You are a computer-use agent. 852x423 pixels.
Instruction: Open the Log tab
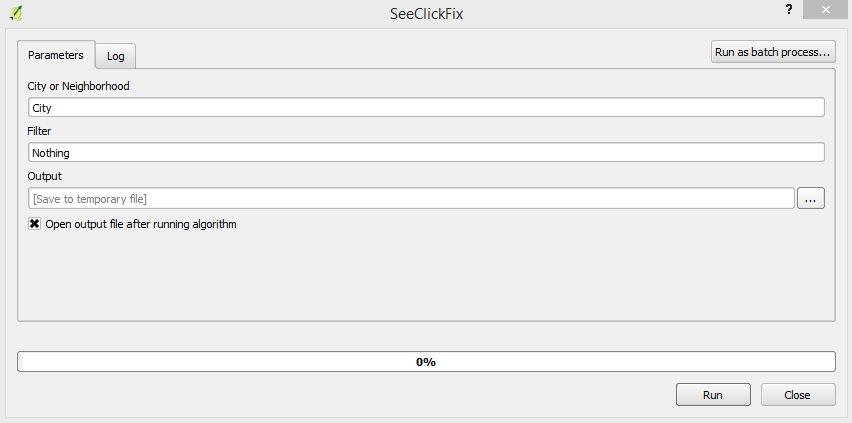click(116, 56)
